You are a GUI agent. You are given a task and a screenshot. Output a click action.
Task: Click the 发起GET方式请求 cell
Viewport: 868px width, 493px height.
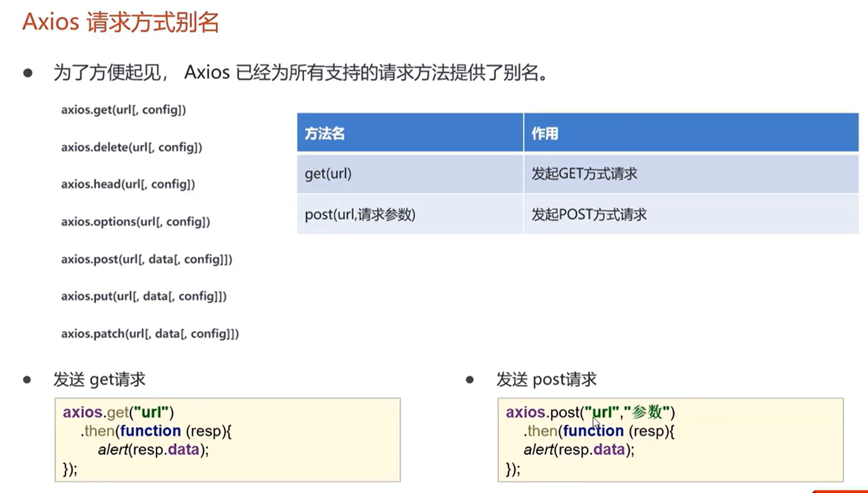[x=691, y=174]
